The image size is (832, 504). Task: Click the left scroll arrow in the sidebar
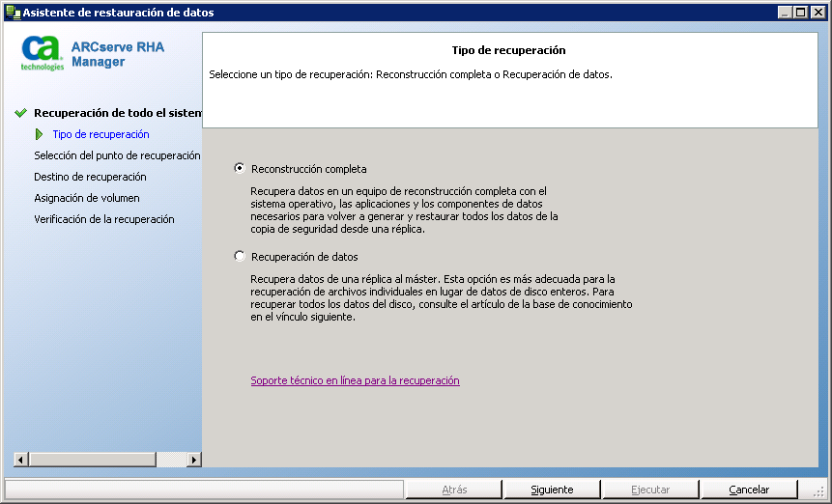pyautogui.click(x=20, y=460)
